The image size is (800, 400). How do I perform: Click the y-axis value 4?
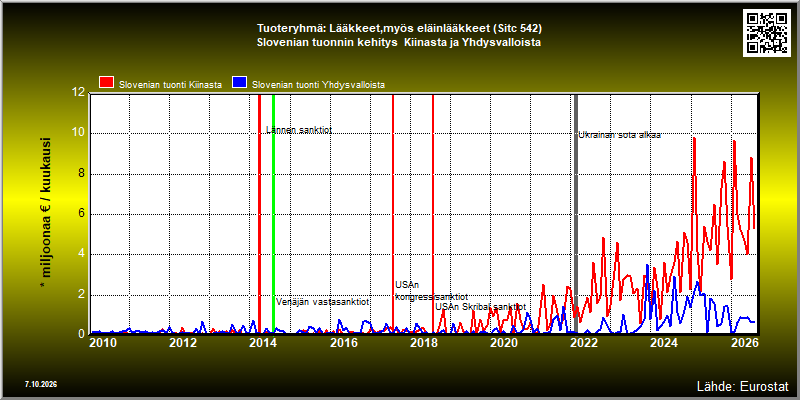[81, 254]
